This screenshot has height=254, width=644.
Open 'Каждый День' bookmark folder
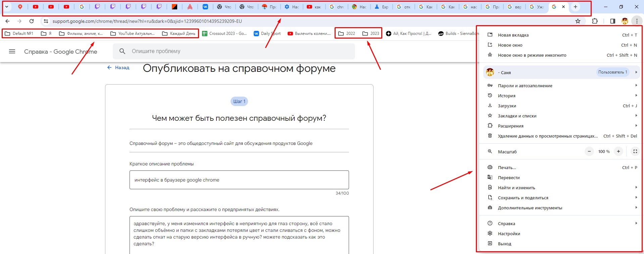(x=179, y=34)
